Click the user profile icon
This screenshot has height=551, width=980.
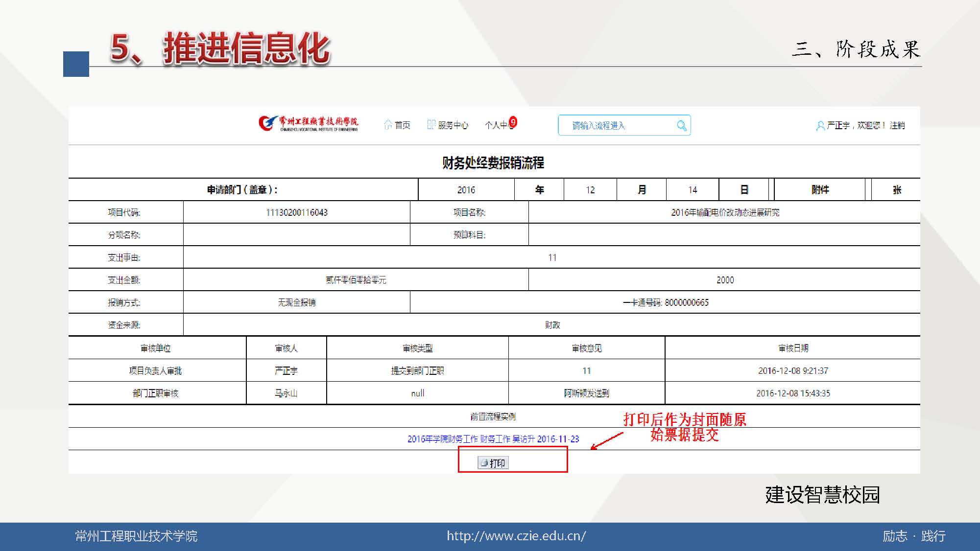click(820, 126)
